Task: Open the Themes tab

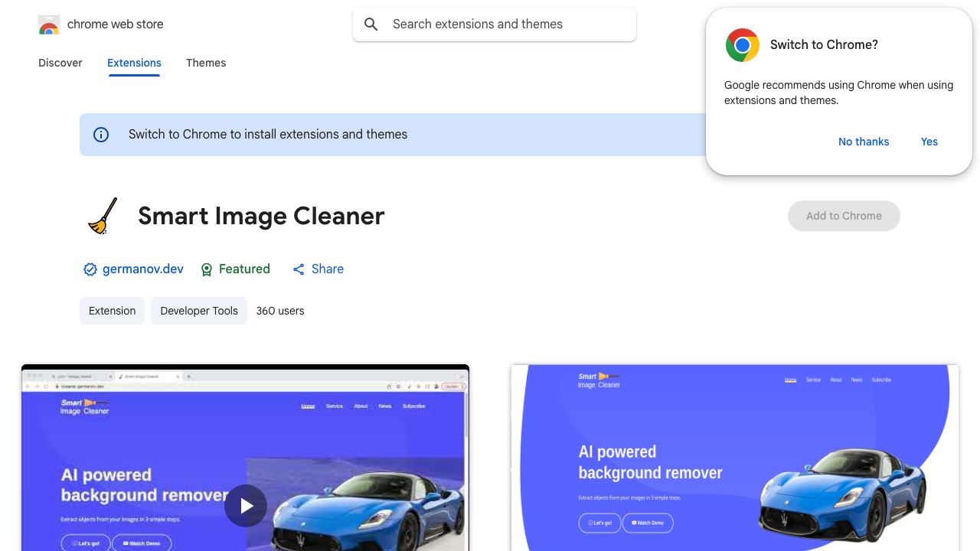Action: click(206, 63)
